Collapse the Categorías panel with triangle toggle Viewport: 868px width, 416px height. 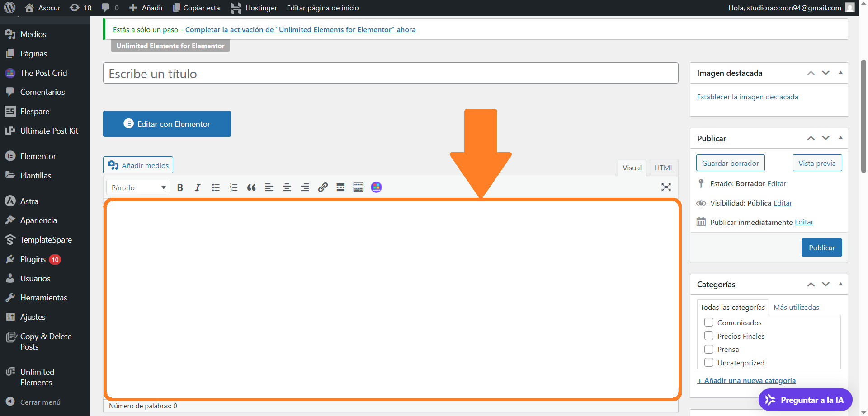[840, 284]
